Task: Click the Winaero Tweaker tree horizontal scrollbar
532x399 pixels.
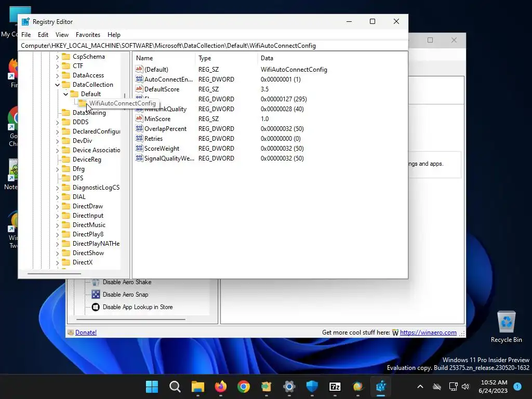Action: 131,320
